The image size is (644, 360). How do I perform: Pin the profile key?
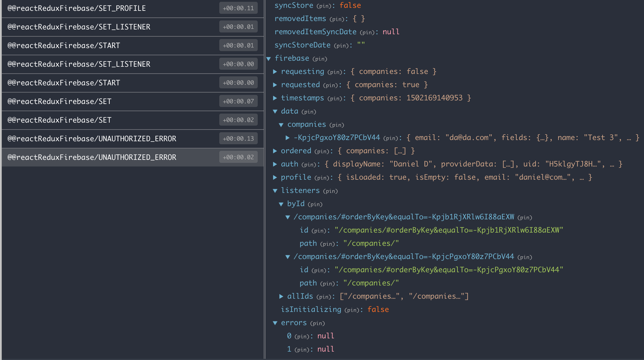click(x=322, y=178)
